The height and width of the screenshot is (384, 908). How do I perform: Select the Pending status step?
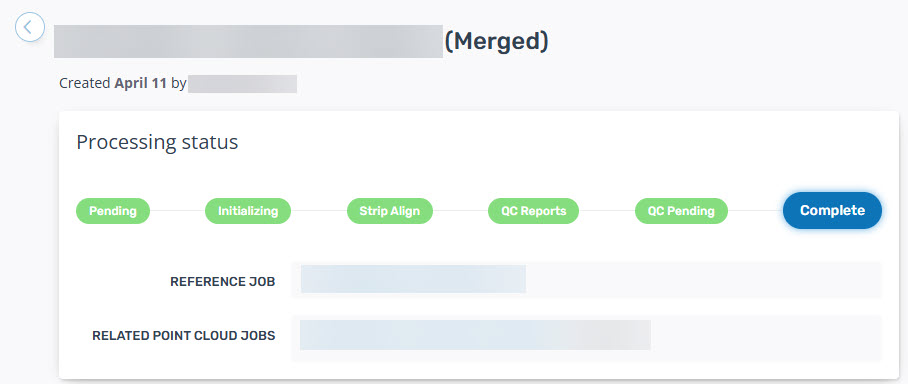pyautogui.click(x=113, y=211)
